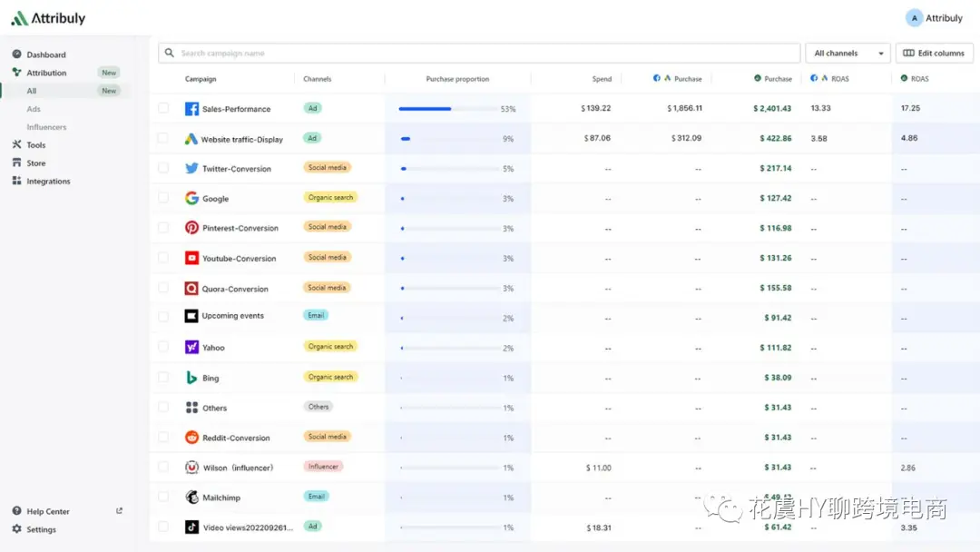Click the Help Center external link icon
Viewport: 980px width, 552px height.
[120, 511]
